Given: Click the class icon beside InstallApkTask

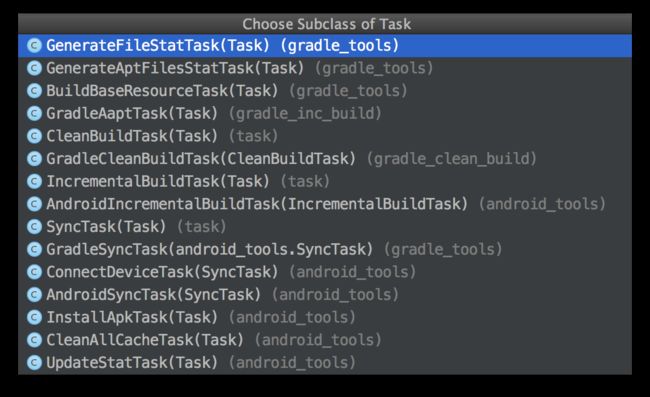Looking at the screenshot, I should tap(34, 317).
